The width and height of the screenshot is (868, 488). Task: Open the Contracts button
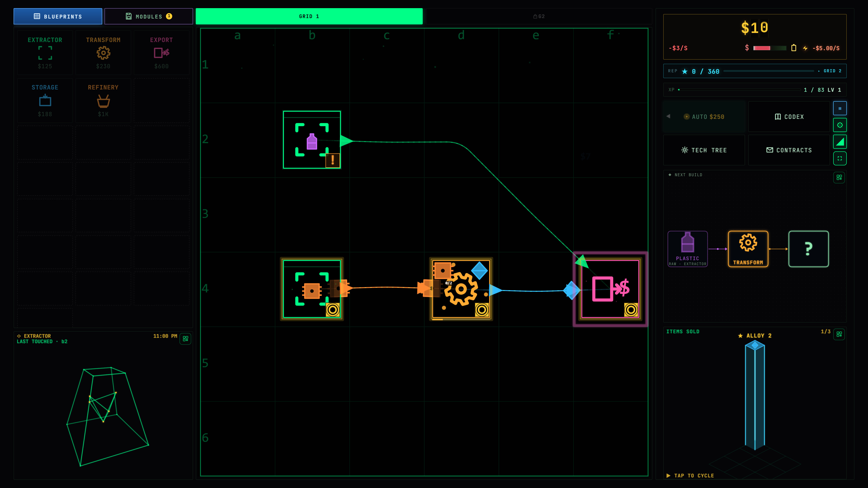tap(789, 150)
